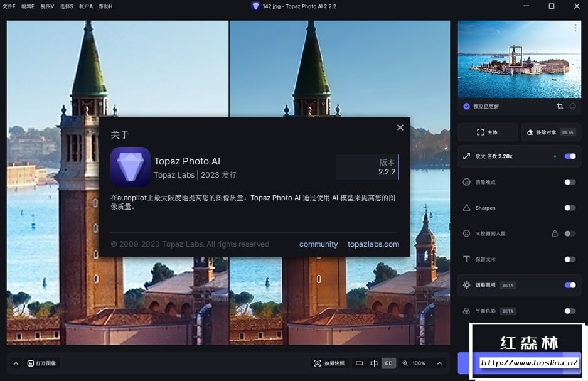This screenshot has height=381, width=588.
Task: Click the Topaz title bar app icon
Action: coord(255,6)
